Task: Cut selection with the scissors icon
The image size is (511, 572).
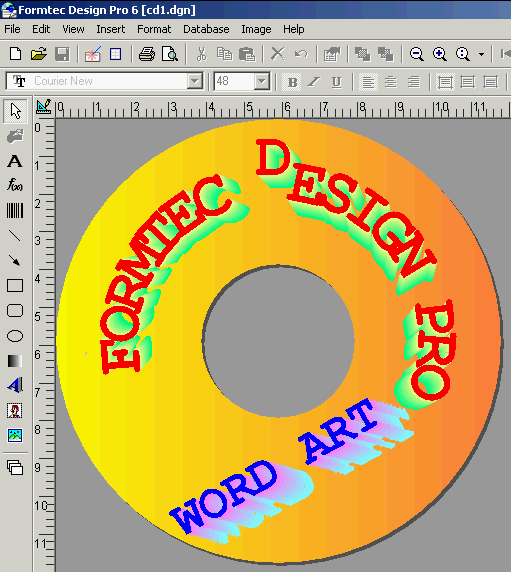Action: 201,54
